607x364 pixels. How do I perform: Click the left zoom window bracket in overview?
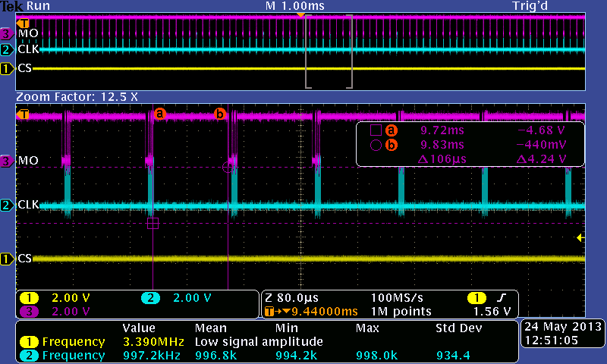(308, 52)
